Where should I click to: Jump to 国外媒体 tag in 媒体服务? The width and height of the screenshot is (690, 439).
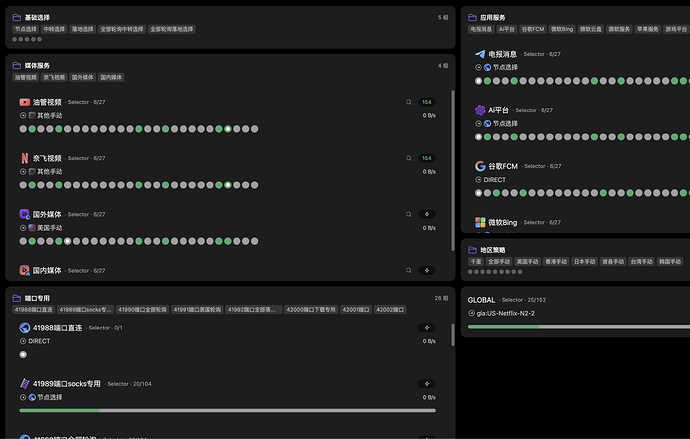[x=82, y=77]
